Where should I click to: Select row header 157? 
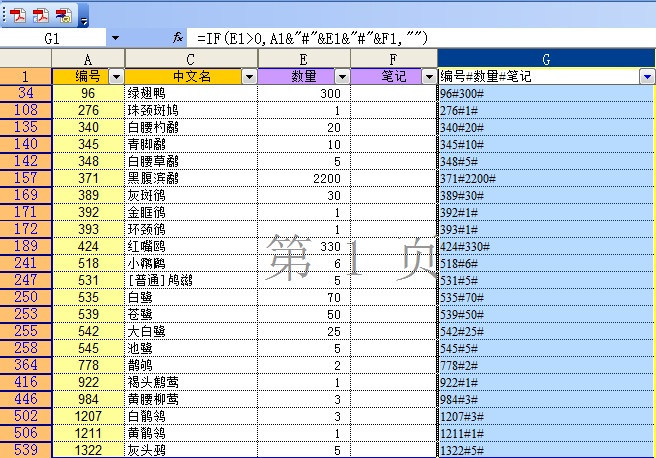coord(25,178)
